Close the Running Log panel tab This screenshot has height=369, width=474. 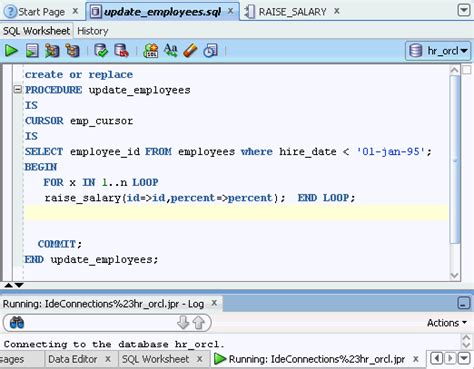214,303
